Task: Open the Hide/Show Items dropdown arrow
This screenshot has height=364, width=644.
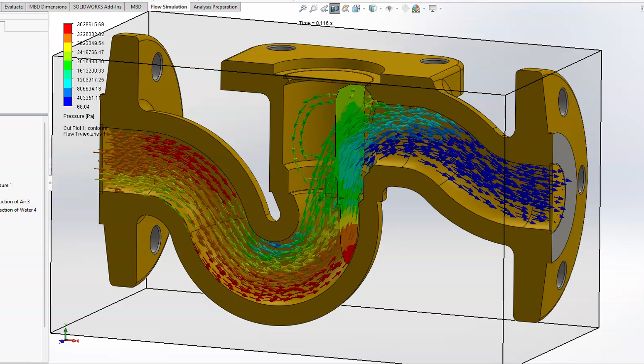Action: 397,9
